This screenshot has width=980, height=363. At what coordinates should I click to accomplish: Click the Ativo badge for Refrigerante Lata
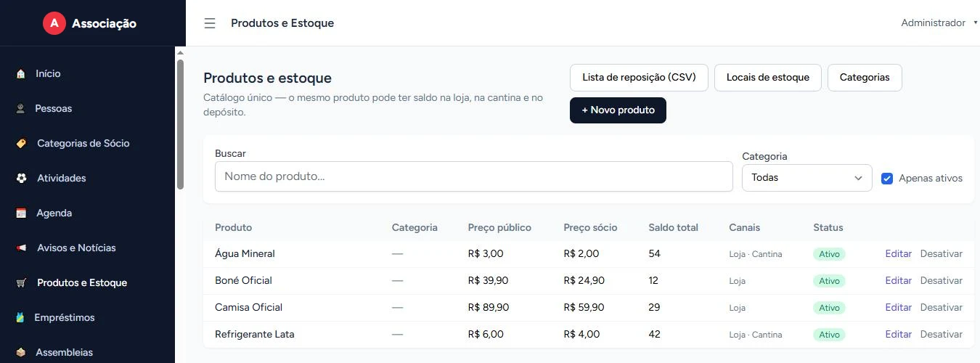829,335
